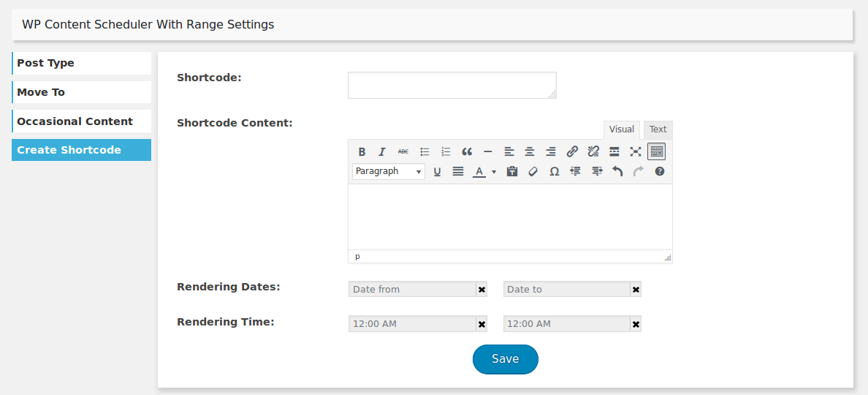Open the Occasional Content section

tap(81, 121)
